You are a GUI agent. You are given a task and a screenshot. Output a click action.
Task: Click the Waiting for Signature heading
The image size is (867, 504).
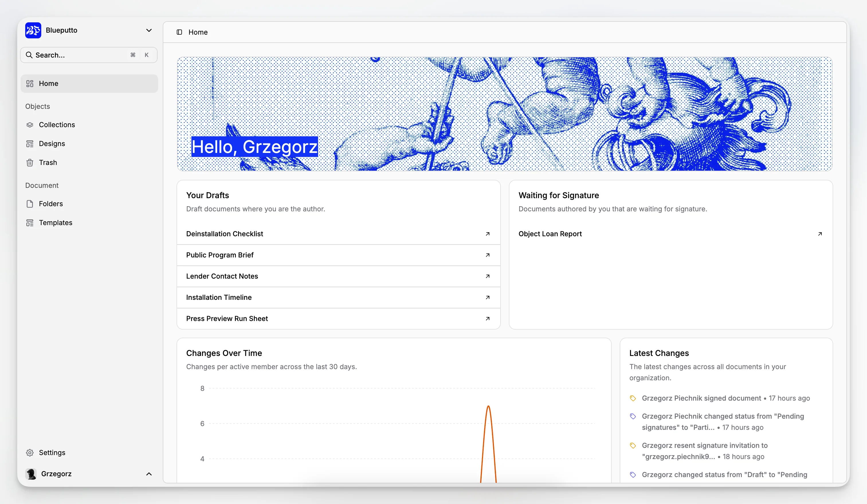[558, 195]
